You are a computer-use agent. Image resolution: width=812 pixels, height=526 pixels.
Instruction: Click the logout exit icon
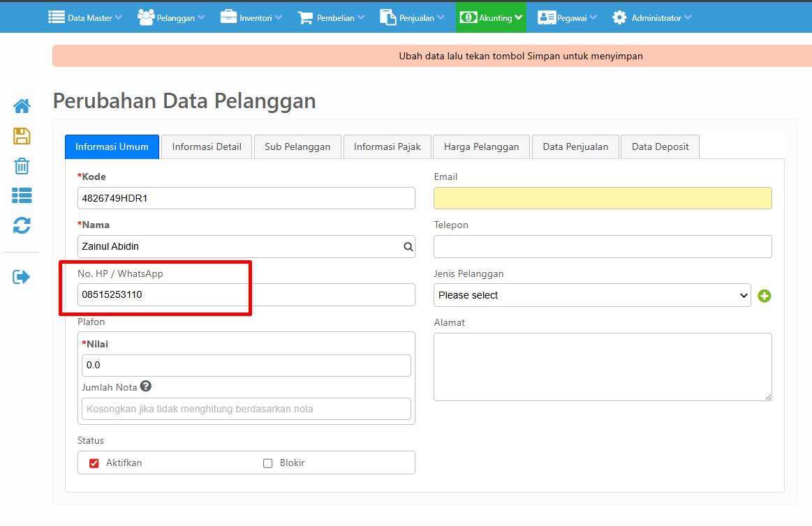pyautogui.click(x=22, y=277)
